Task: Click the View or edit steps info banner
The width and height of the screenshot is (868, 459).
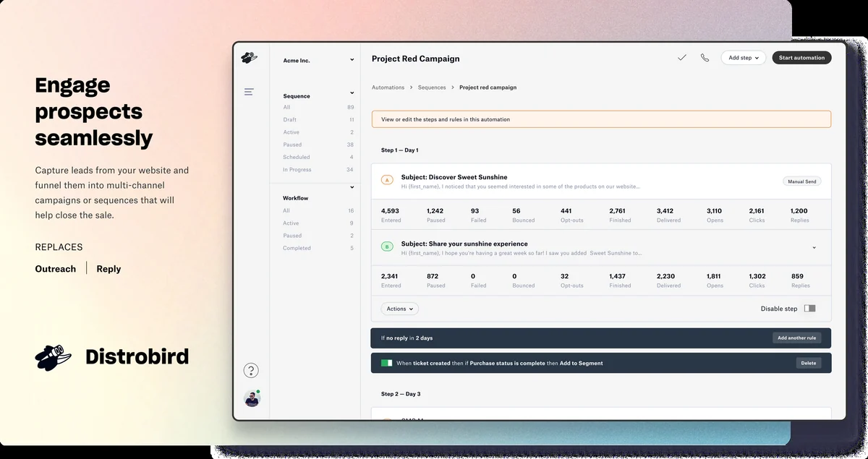Action: (601, 119)
